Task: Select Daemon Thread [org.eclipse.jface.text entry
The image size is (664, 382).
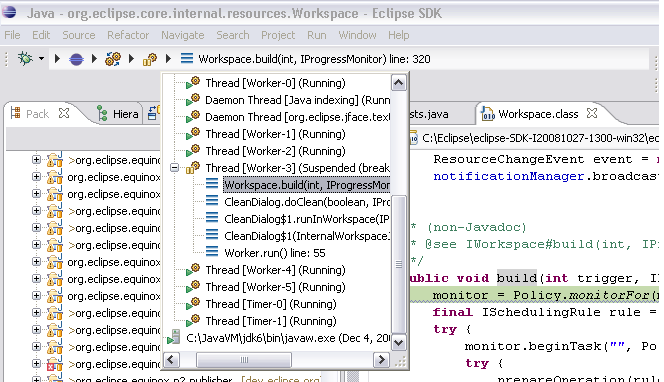Action: click(x=297, y=117)
